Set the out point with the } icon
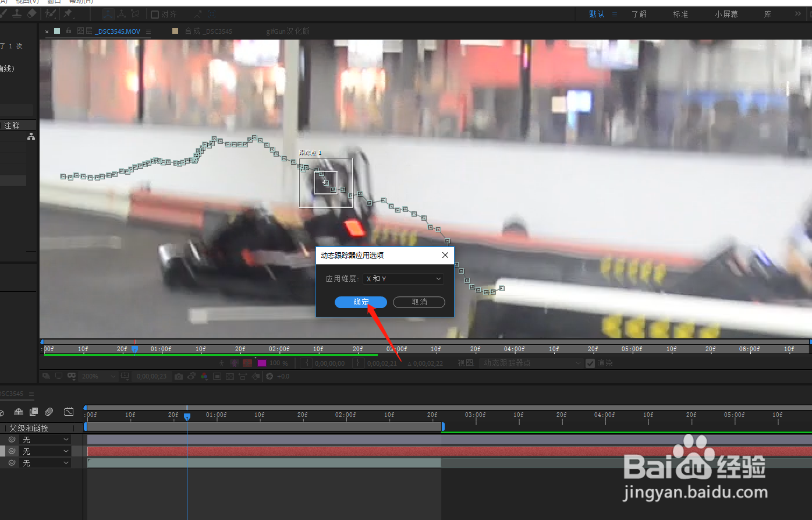This screenshot has height=520, width=812. pos(357,363)
